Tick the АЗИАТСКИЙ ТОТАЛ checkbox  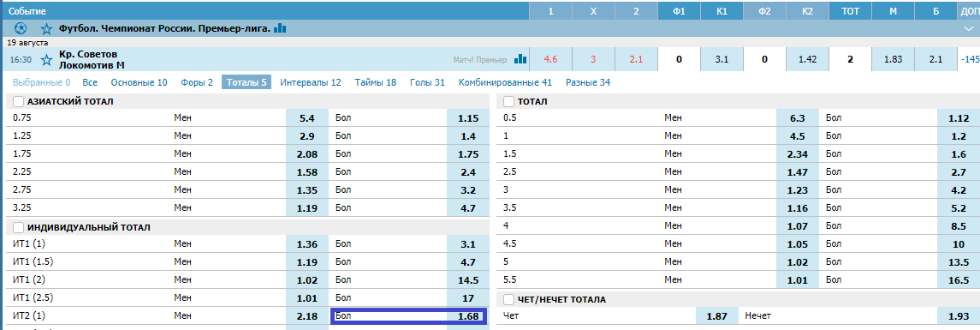(x=18, y=101)
